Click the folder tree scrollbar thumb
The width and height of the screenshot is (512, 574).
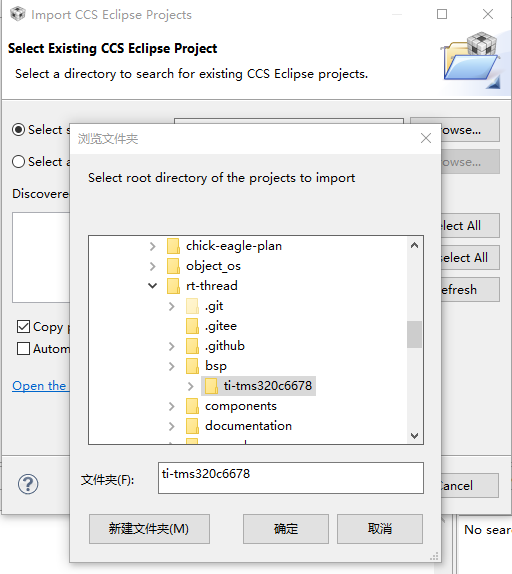[x=414, y=334]
